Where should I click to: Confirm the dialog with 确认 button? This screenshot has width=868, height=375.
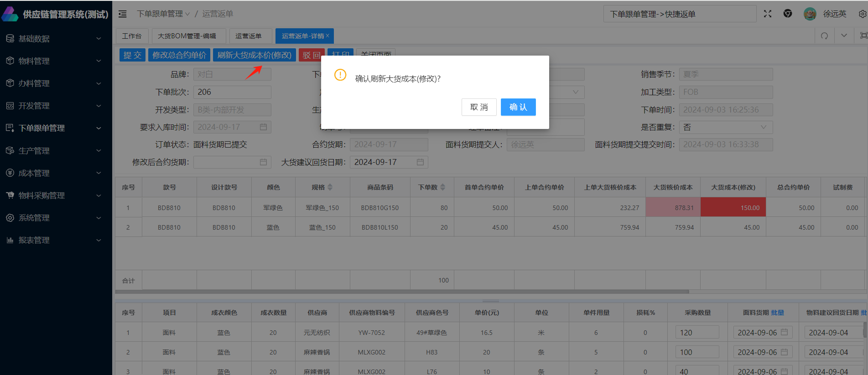pos(518,107)
